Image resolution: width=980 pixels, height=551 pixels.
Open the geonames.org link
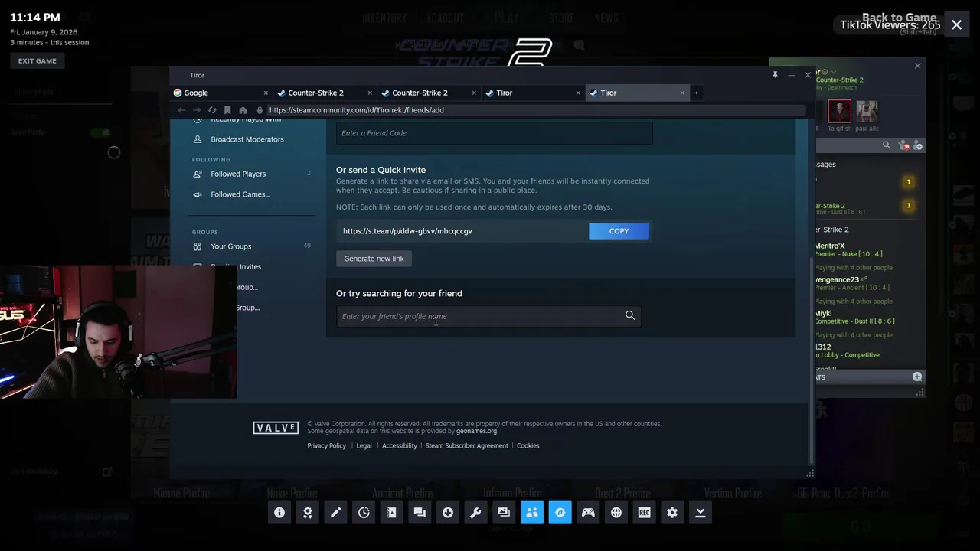[476, 431]
